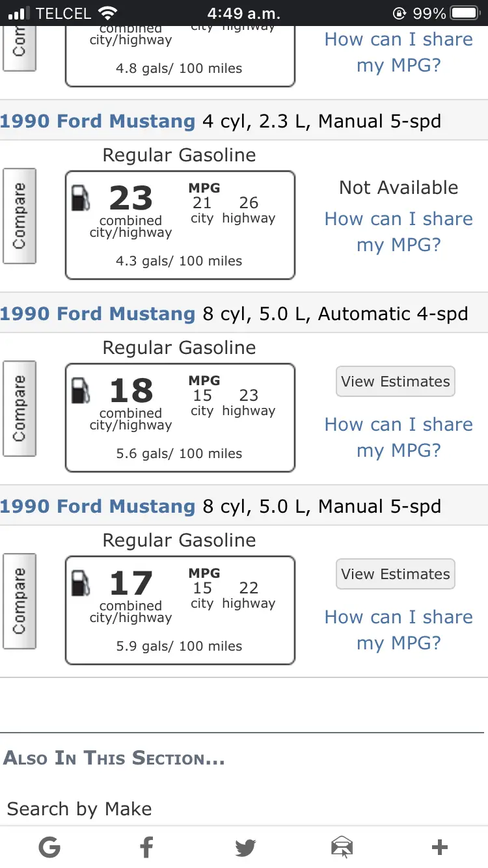The height and width of the screenshot is (868, 488).
Task: Share page via Facebook icon
Action: tap(147, 847)
